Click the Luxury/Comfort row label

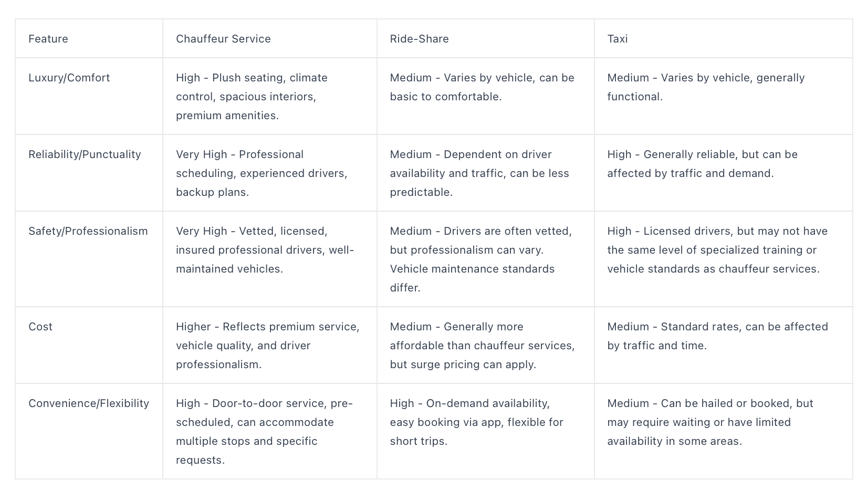coord(69,78)
